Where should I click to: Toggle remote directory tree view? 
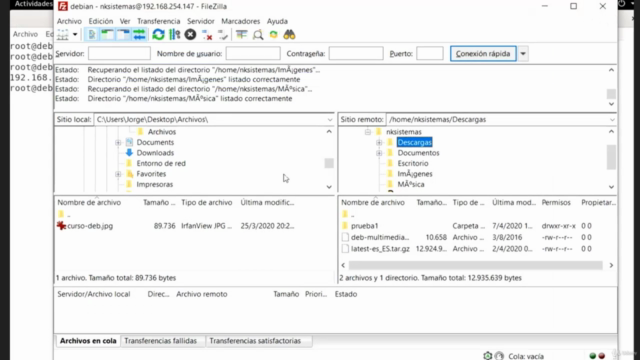[123, 35]
